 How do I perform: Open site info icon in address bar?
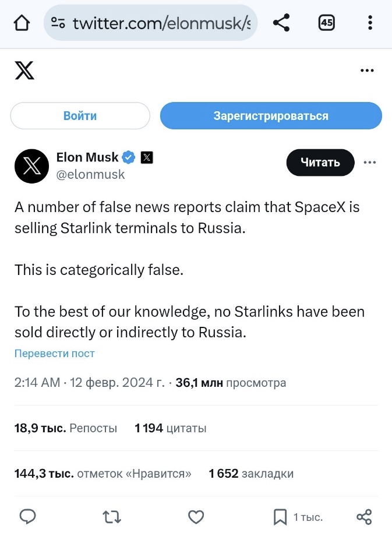pos(58,23)
